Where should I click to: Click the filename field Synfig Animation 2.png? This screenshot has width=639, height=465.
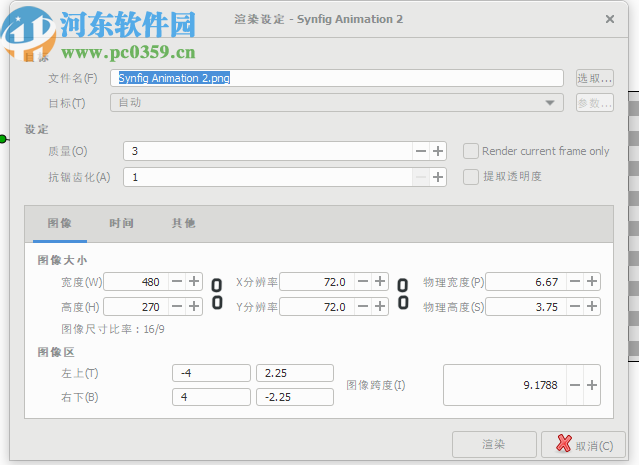pyautogui.click(x=337, y=78)
